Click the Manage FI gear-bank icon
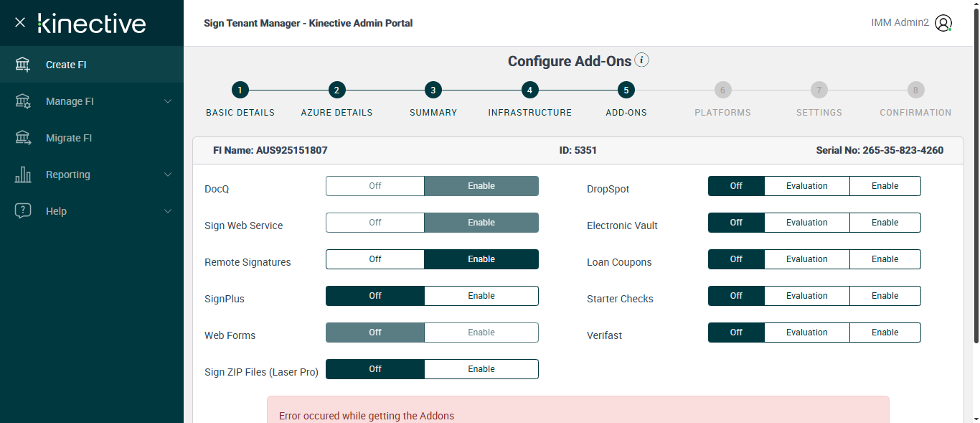 pyautogui.click(x=23, y=101)
